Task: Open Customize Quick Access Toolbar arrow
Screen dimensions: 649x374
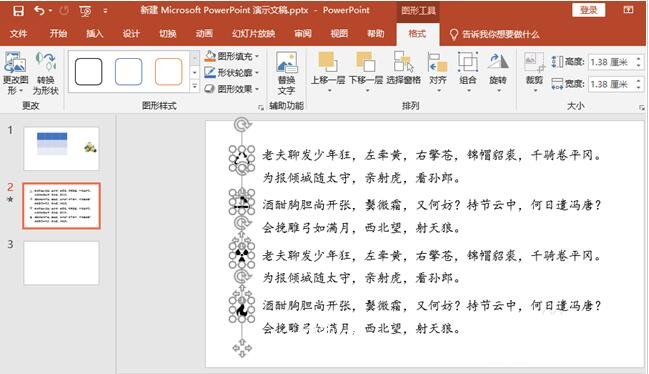Action: (x=106, y=11)
